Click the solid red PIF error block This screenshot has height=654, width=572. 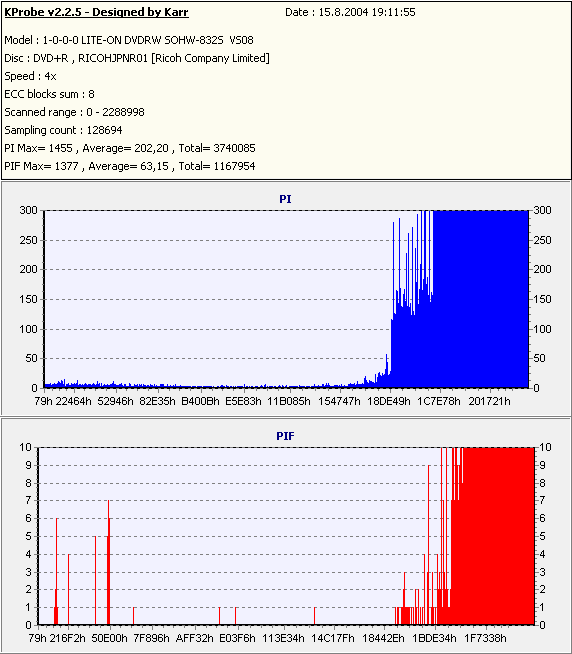tap(499, 536)
